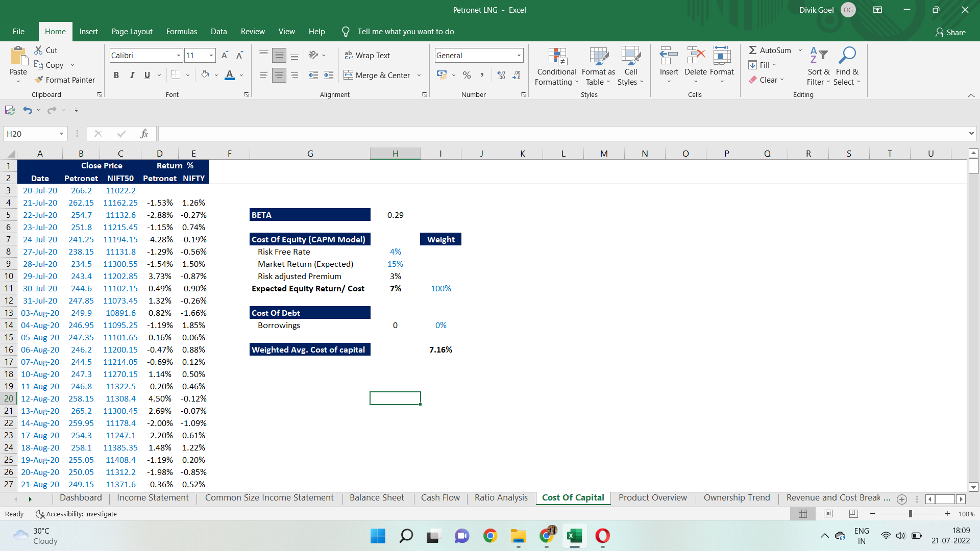Open the Insert ribbon tab
This screenshot has width=980, height=551.
pos(88,32)
